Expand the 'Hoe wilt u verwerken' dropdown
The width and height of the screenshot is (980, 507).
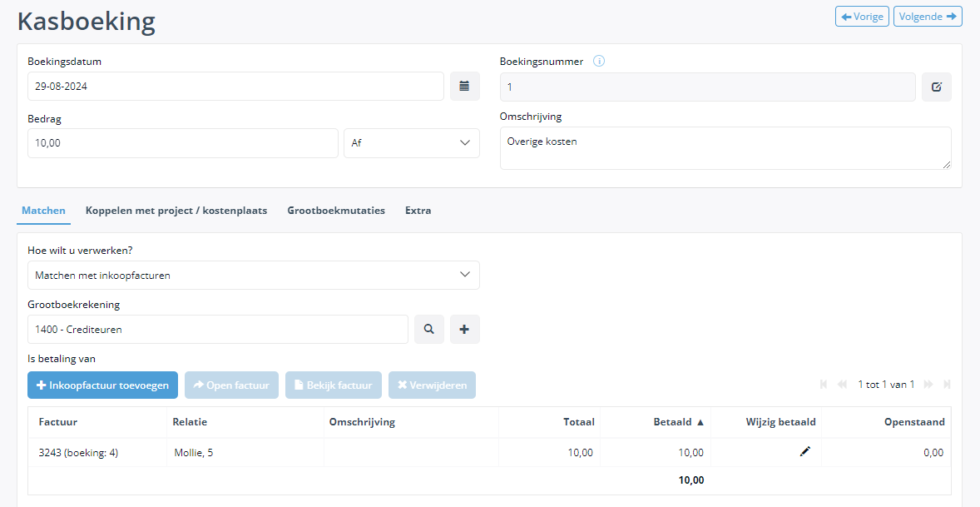coord(253,275)
